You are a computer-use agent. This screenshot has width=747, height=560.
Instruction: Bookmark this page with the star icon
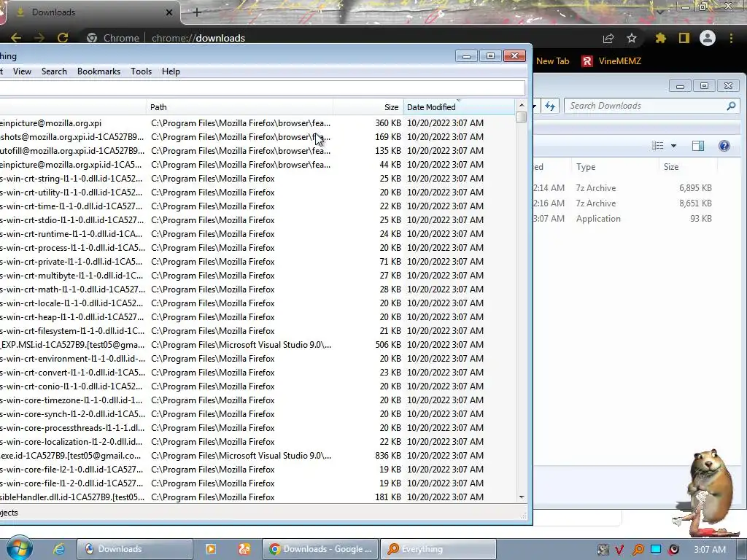pyautogui.click(x=632, y=38)
